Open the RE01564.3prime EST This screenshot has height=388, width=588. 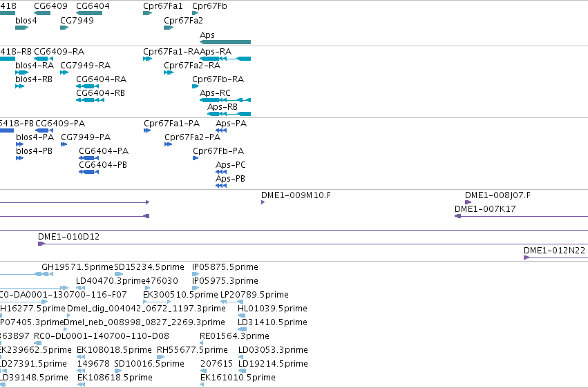pyautogui.click(x=201, y=343)
